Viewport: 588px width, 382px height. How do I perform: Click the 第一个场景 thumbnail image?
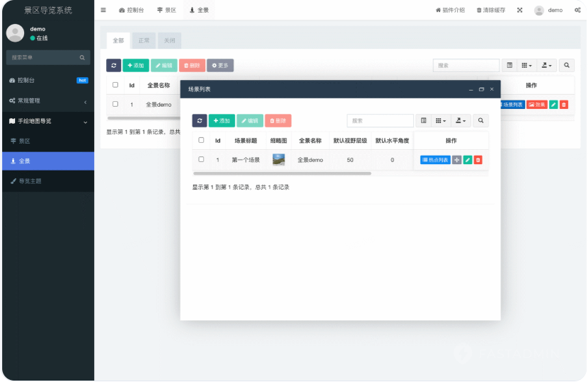(x=279, y=160)
